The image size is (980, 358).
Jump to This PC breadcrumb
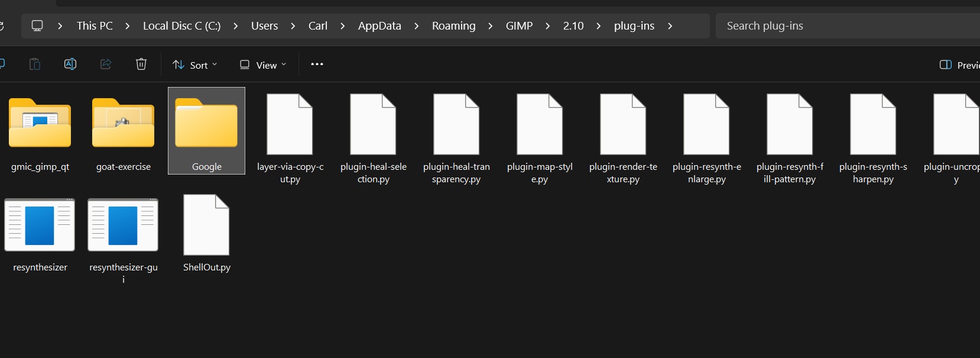(x=95, y=26)
